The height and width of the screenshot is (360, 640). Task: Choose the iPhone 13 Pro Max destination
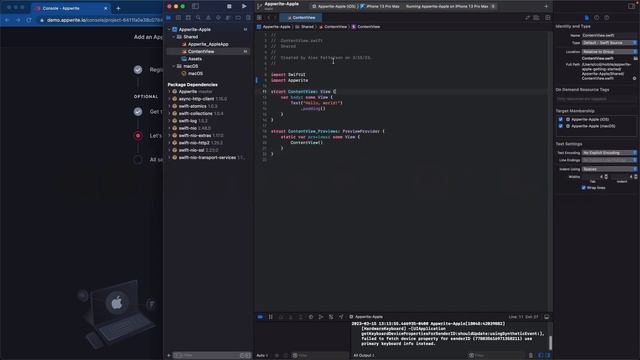[380, 7]
